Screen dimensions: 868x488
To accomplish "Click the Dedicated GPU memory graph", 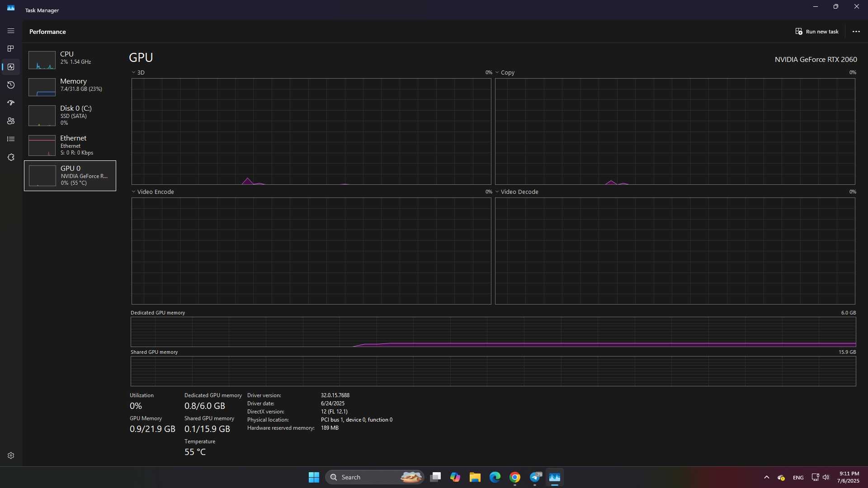I will coord(493,332).
